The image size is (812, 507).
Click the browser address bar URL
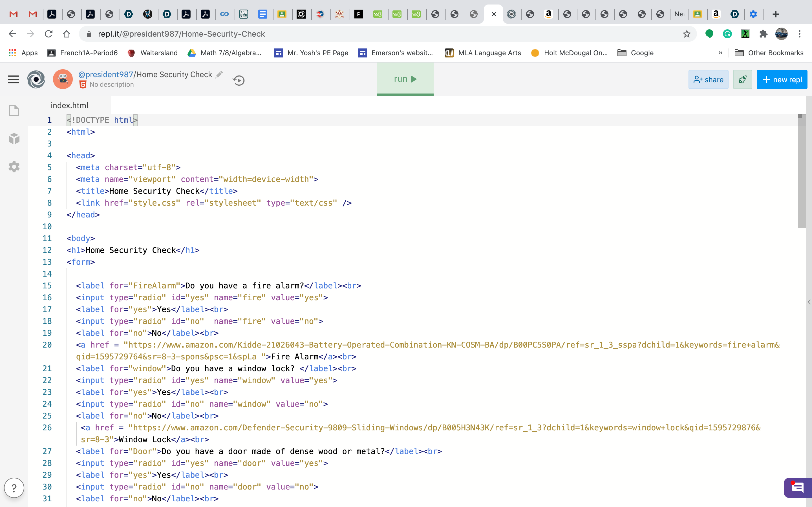pos(181,34)
